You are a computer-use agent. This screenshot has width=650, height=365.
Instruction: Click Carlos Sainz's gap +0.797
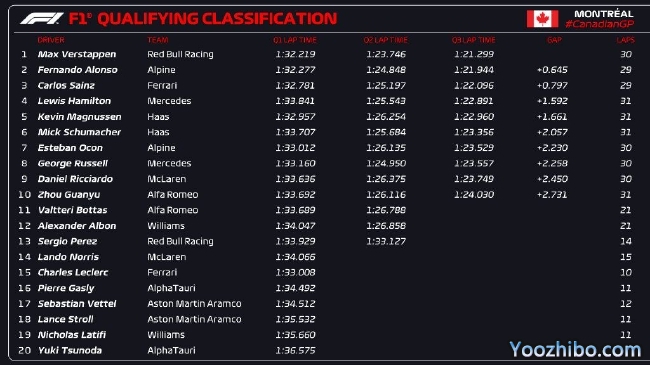(x=552, y=85)
